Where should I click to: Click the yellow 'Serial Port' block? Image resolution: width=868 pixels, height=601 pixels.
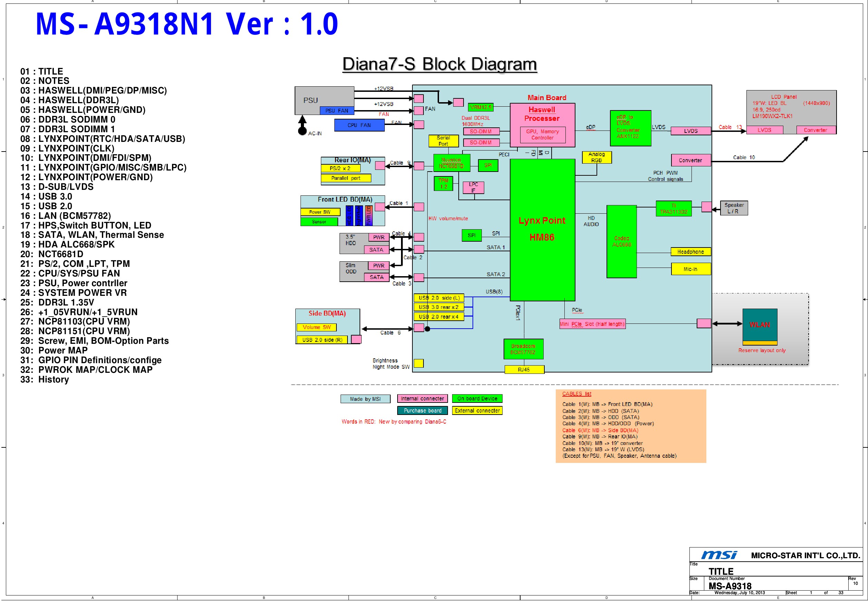coord(443,141)
